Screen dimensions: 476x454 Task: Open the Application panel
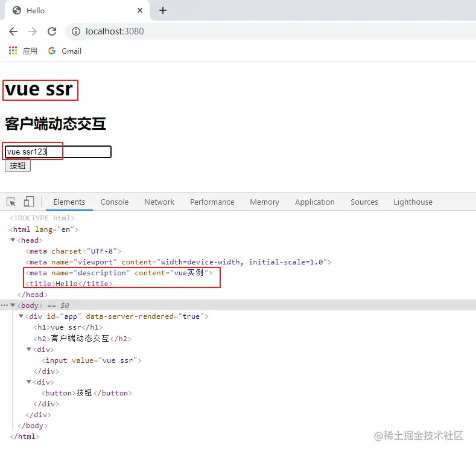[x=315, y=202]
